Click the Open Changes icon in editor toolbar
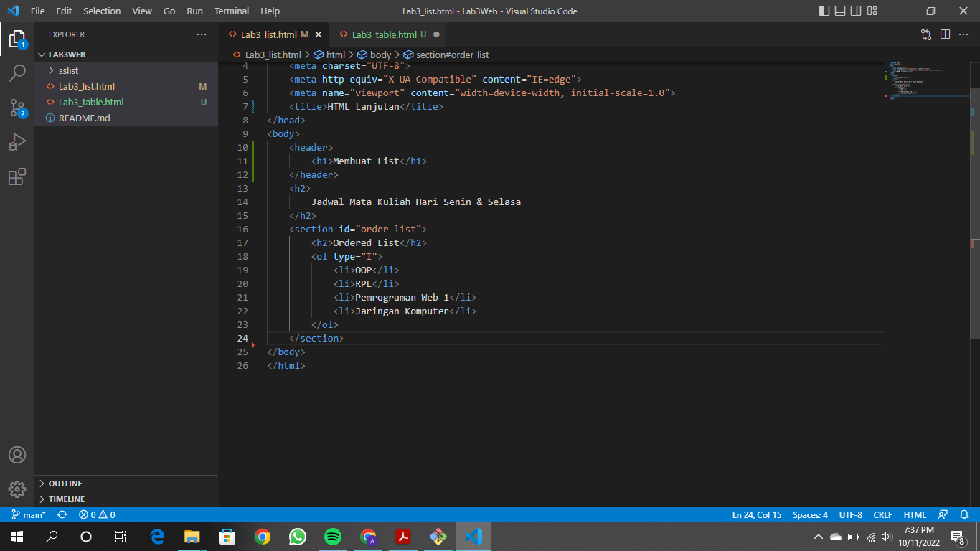The image size is (980, 551). (926, 34)
